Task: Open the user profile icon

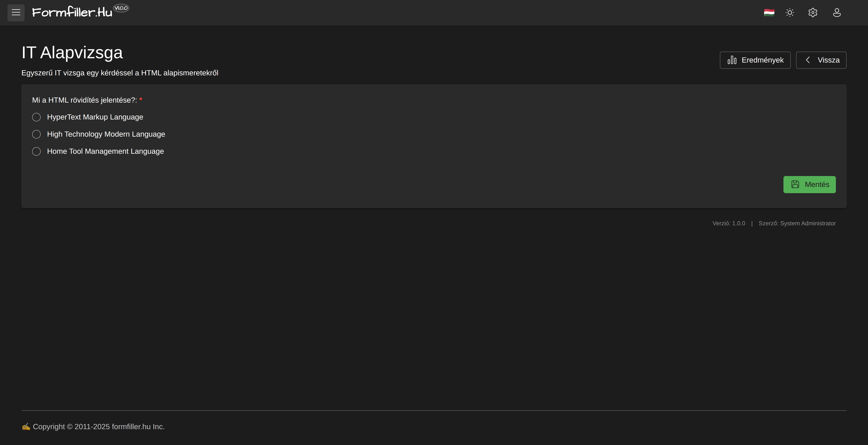Action: point(837,13)
